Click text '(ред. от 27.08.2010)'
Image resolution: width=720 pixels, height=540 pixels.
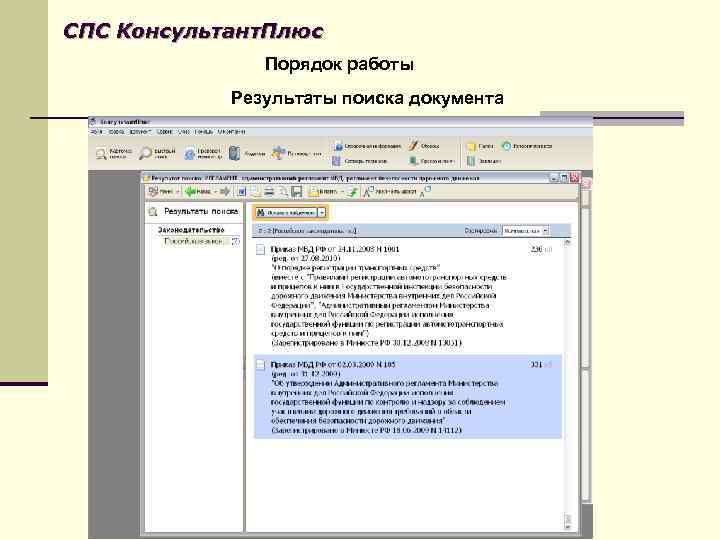pos(306,259)
